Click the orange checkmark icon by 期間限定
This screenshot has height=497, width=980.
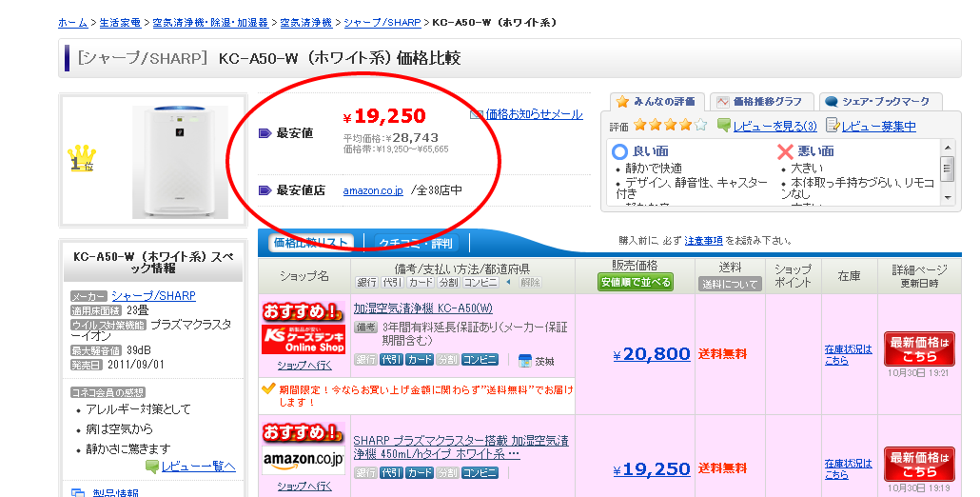tap(268, 388)
